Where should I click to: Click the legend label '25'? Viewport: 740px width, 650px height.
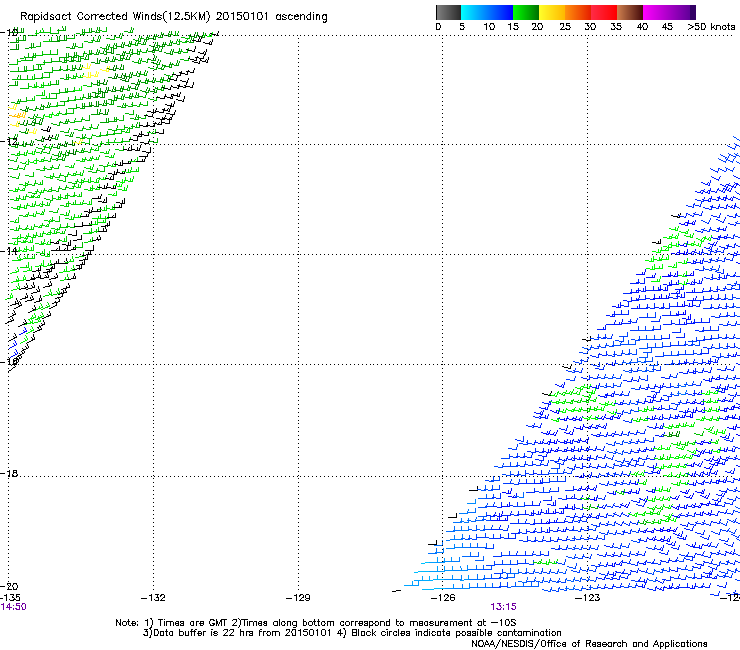click(x=565, y=27)
